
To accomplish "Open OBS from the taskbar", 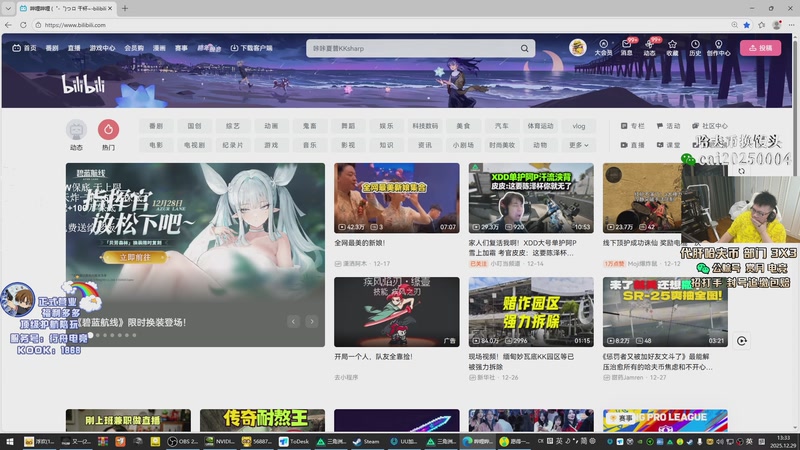I will 183,441.
